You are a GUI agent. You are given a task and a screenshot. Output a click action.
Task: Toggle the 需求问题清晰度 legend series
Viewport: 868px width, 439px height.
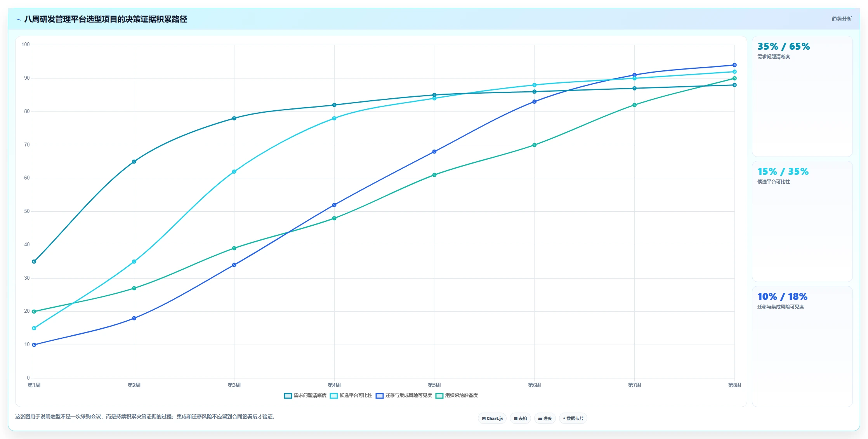click(x=305, y=395)
